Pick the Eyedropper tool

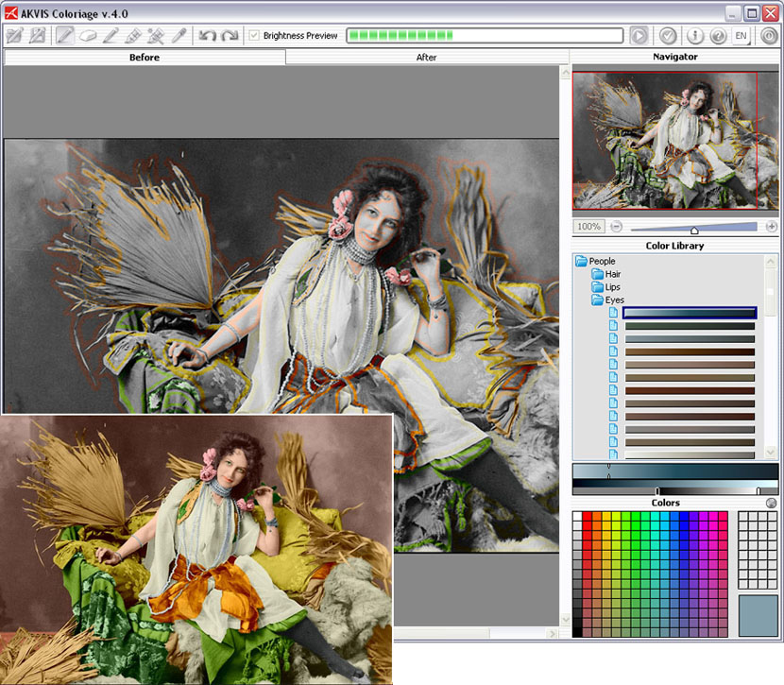(178, 36)
